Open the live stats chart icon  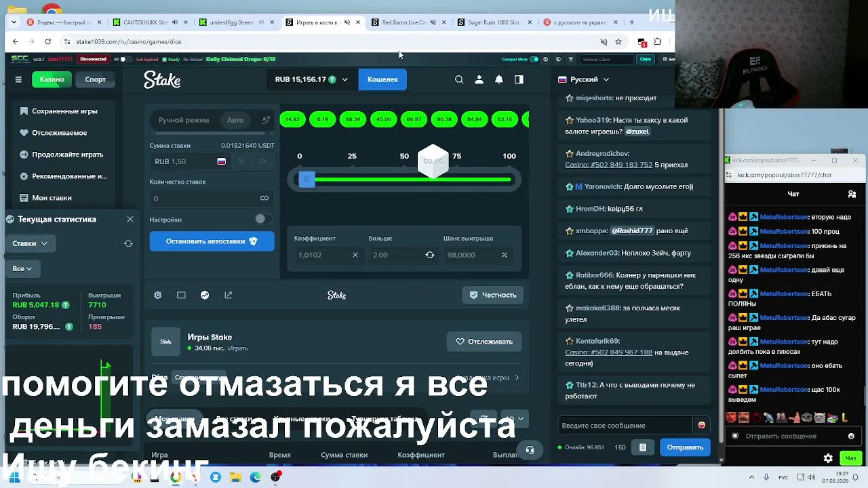pyautogui.click(x=205, y=295)
